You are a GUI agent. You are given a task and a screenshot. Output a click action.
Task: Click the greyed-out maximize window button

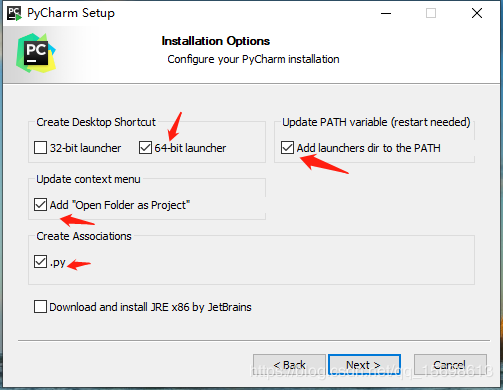pos(431,13)
